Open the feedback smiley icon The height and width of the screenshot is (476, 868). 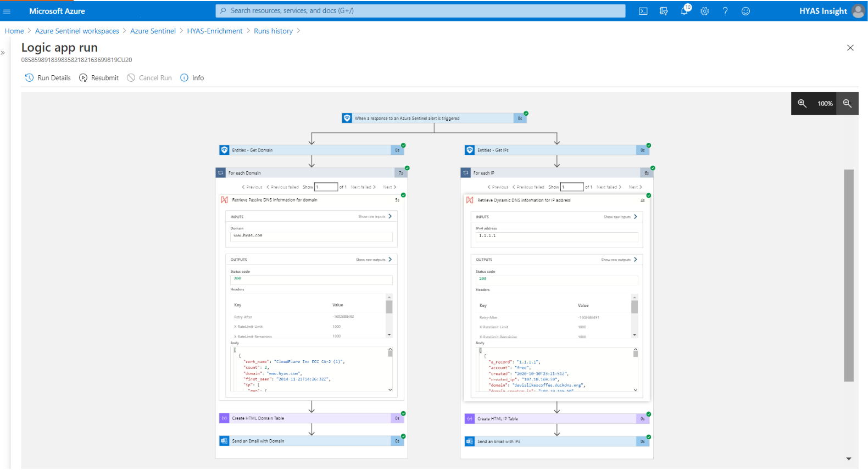(x=745, y=11)
